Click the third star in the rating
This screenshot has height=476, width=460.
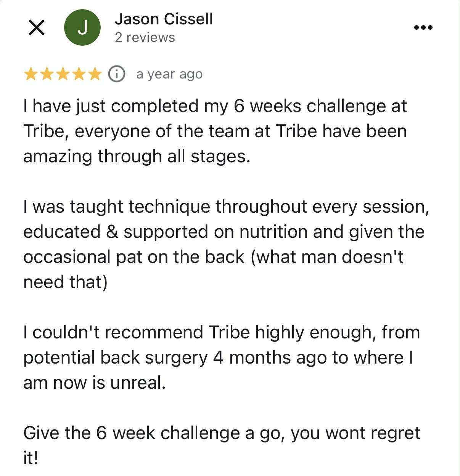pyautogui.click(x=63, y=74)
